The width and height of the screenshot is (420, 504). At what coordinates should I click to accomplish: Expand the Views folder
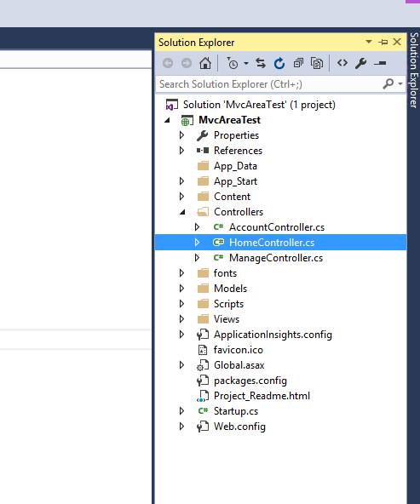[181, 319]
